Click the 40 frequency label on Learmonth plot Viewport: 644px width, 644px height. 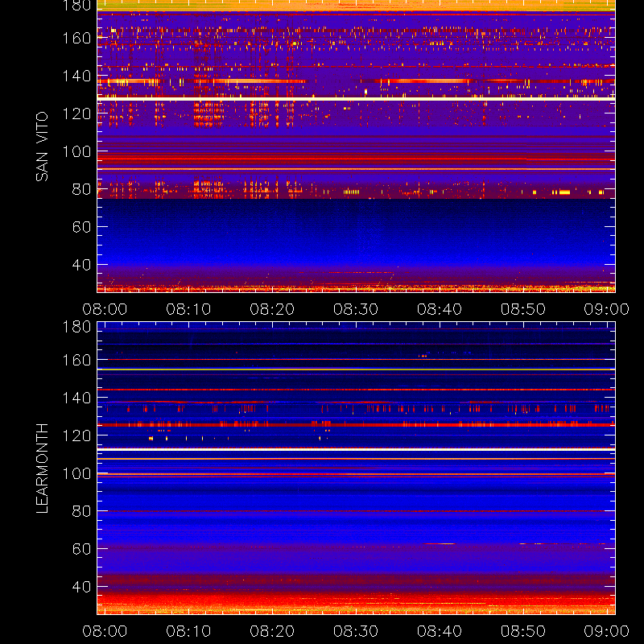click(x=81, y=587)
